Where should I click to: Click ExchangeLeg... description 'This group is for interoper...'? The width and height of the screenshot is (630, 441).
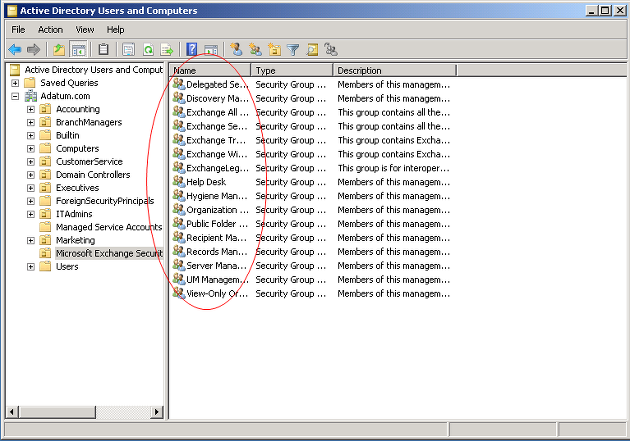[393, 168]
